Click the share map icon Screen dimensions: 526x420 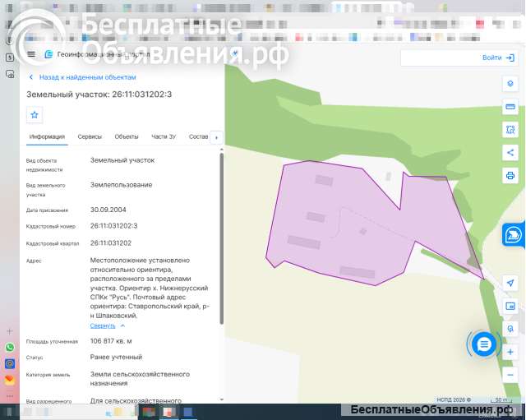[x=510, y=153]
